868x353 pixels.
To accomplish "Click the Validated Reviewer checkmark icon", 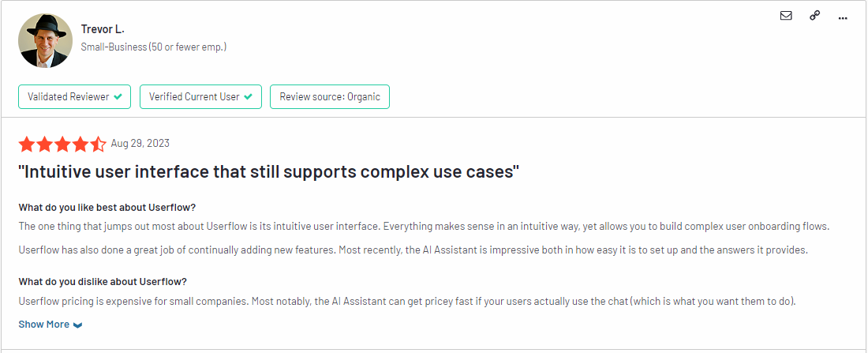I will pyautogui.click(x=118, y=96).
